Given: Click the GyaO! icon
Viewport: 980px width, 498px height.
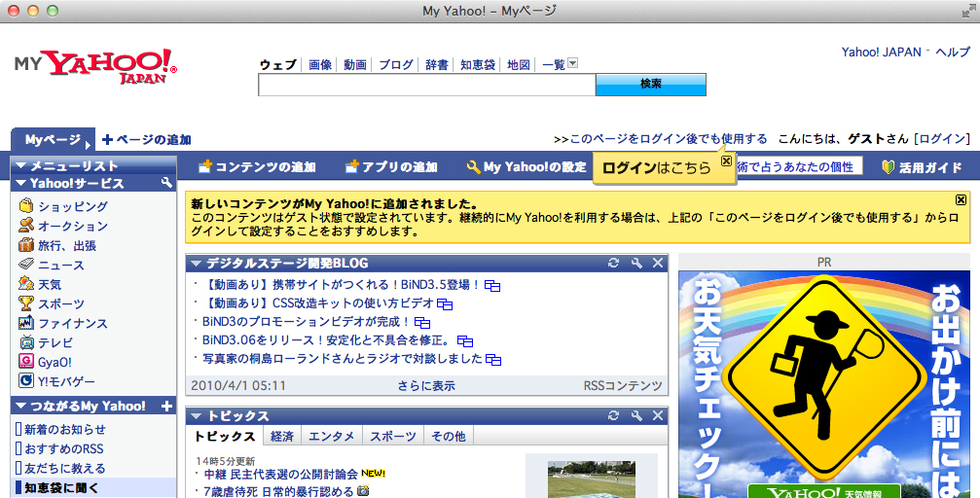Looking at the screenshot, I should click(x=26, y=361).
